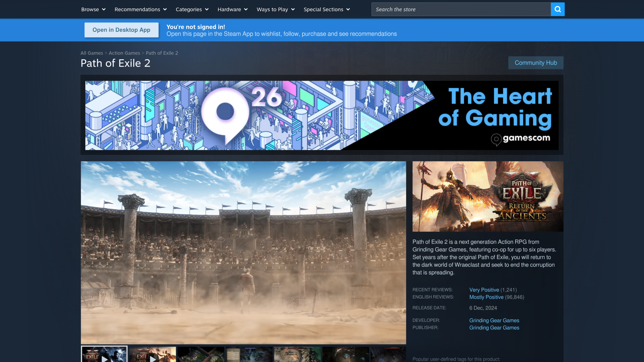Expand Special Sections dropdown

pyautogui.click(x=327, y=9)
